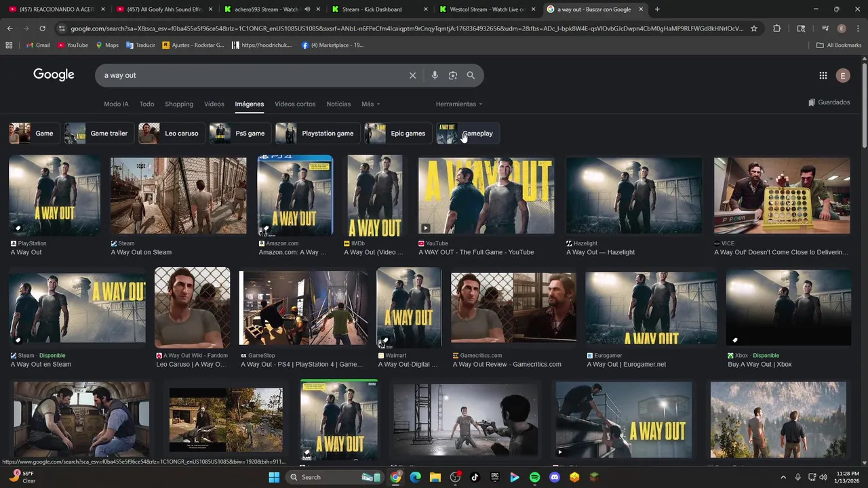Filter images by Gameplay chip

pyautogui.click(x=467, y=134)
